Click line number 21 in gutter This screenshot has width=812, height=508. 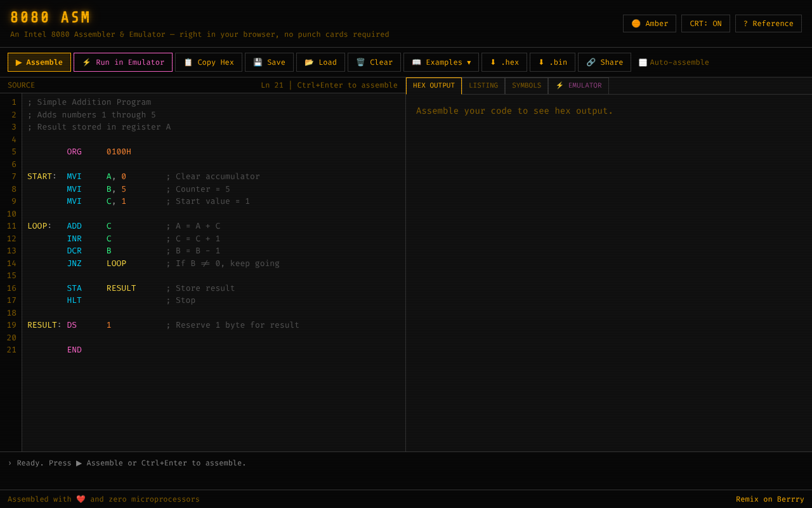(x=11, y=350)
